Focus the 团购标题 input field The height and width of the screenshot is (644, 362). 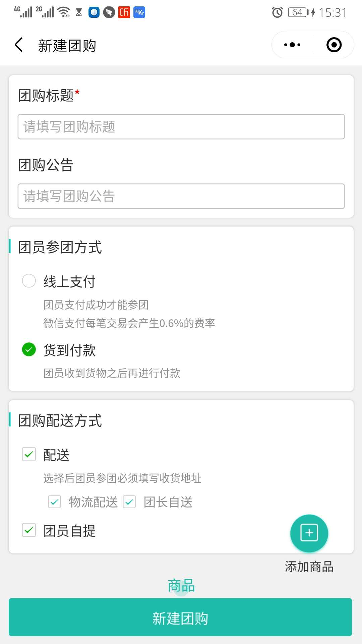181,127
